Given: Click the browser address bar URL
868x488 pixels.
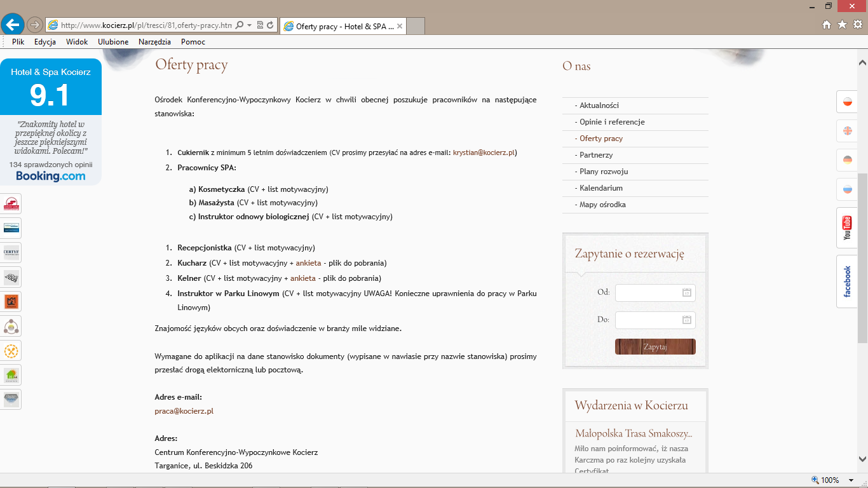Looking at the screenshot, I should click(146, 25).
